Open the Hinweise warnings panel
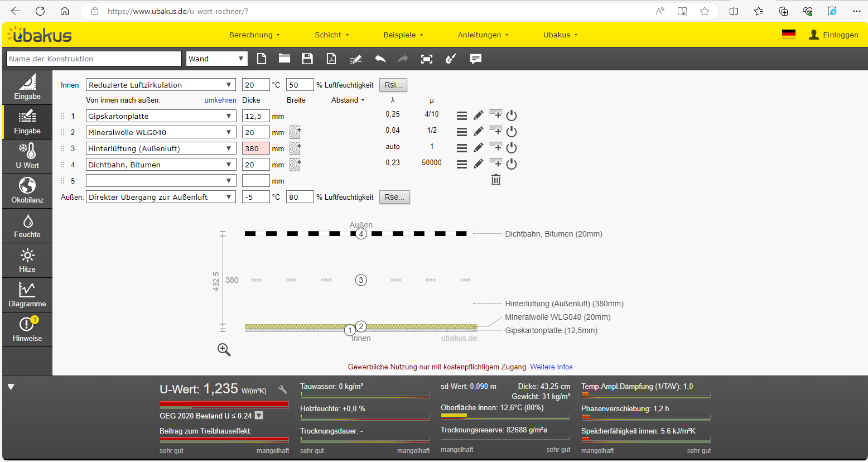The width and height of the screenshot is (868, 462). click(27, 330)
